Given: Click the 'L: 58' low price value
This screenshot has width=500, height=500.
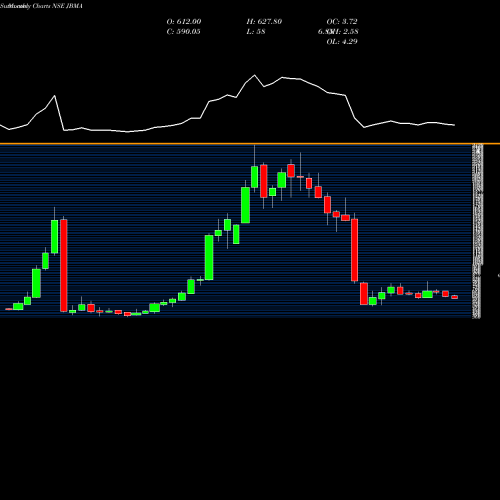Looking at the screenshot, I should click(x=256, y=31).
